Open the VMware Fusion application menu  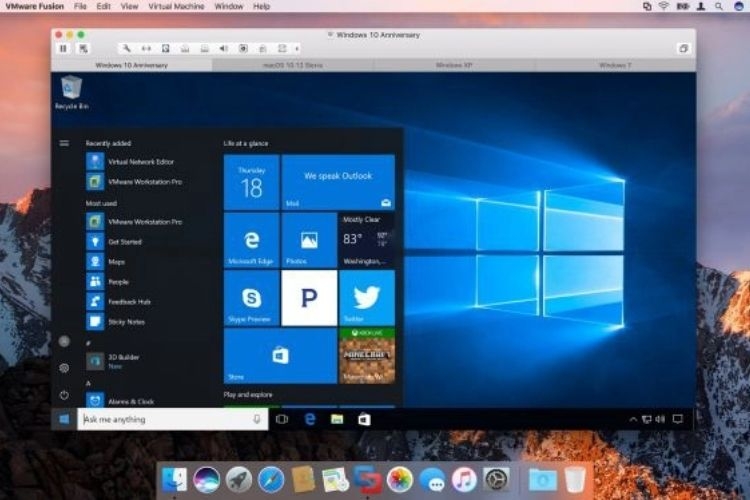(34, 6)
